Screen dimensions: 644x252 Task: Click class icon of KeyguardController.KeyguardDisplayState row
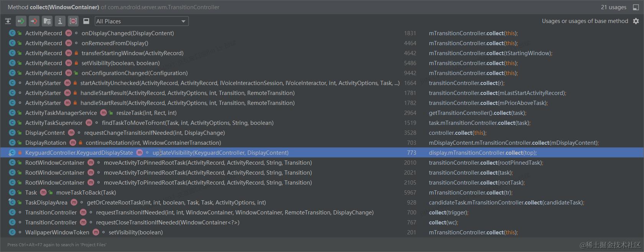coord(12,152)
